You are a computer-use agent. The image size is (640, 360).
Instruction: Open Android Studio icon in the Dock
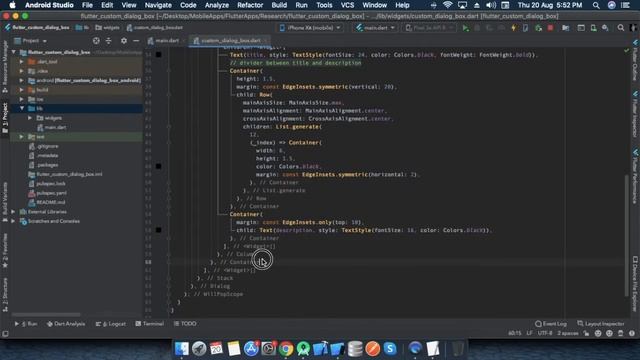click(303, 349)
